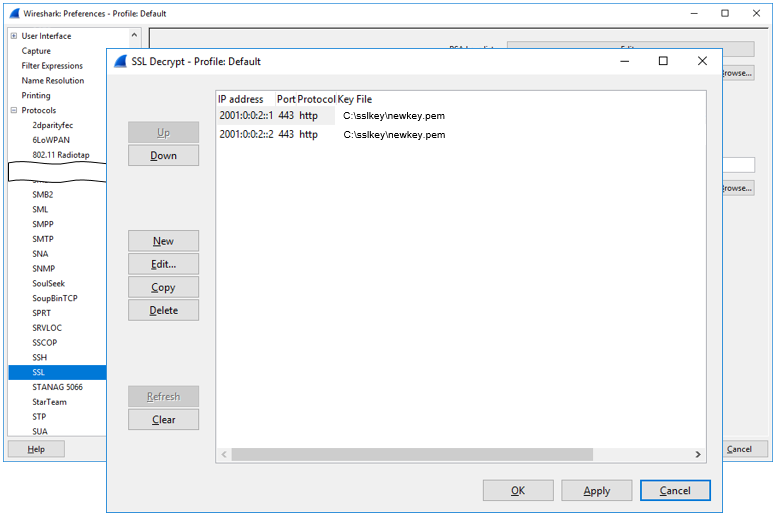Select STP protocol in tree
Viewport: 777px width, 517px height.
click(x=39, y=417)
